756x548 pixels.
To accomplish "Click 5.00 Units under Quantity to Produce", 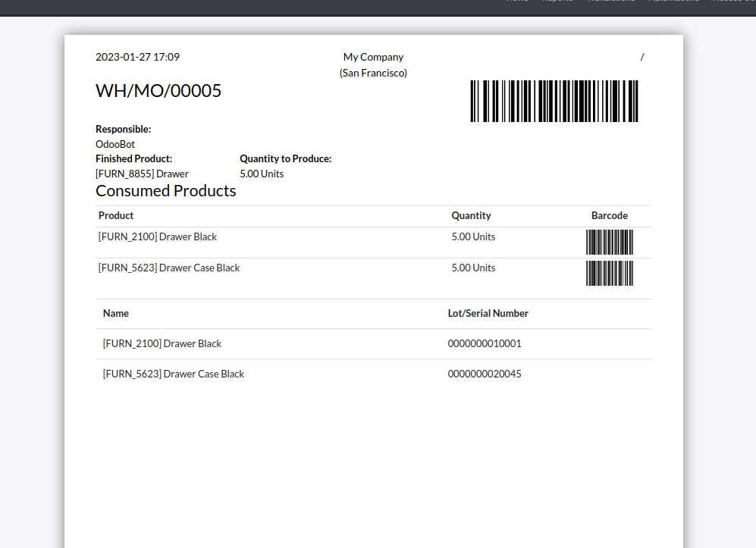I will [x=262, y=174].
